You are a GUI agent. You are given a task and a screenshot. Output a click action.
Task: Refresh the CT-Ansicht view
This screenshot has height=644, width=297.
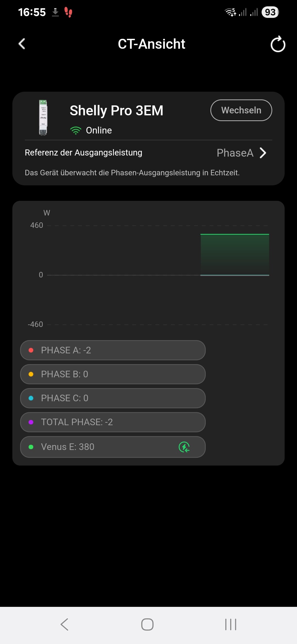coord(278,44)
